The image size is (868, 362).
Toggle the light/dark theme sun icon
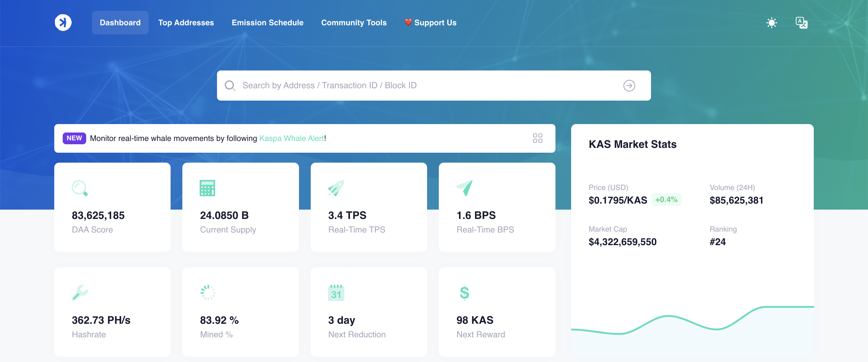[x=771, y=23]
